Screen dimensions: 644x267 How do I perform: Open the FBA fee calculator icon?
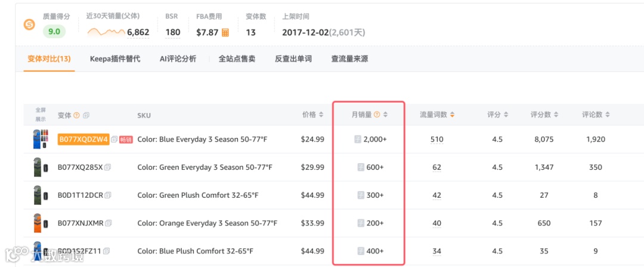(225, 32)
